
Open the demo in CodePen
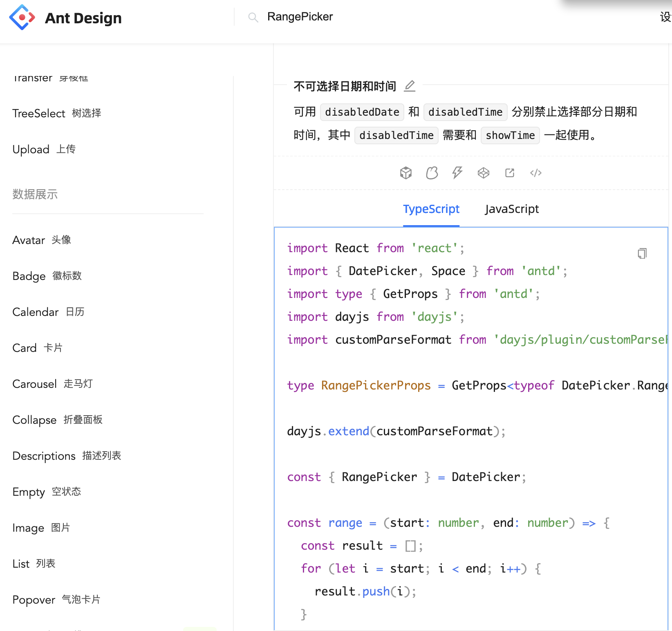pos(484,173)
